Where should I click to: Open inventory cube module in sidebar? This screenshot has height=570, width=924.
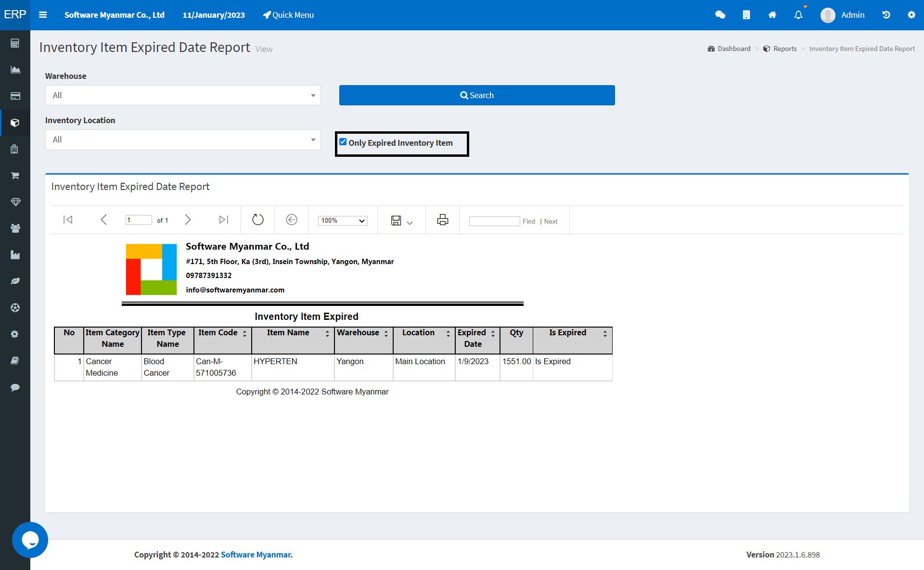click(x=15, y=123)
